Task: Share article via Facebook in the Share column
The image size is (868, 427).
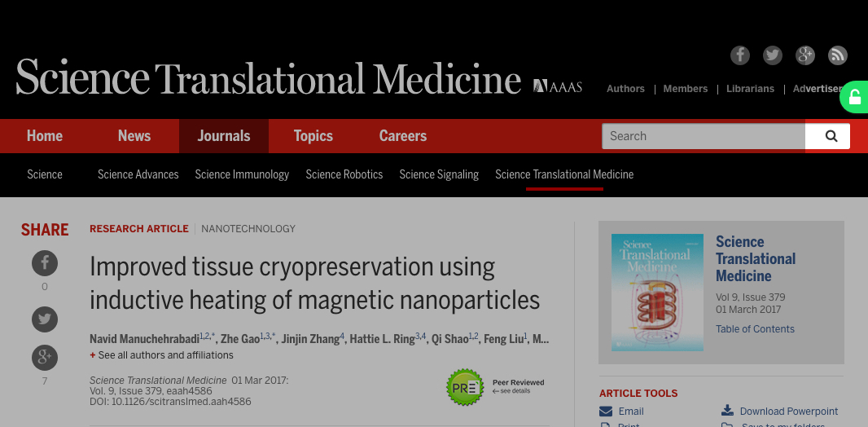Action: click(x=45, y=263)
